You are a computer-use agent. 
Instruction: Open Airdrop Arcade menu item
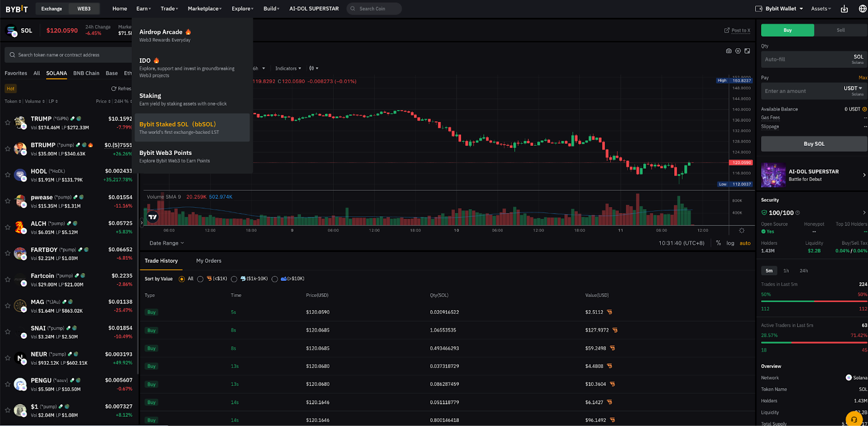click(192, 35)
